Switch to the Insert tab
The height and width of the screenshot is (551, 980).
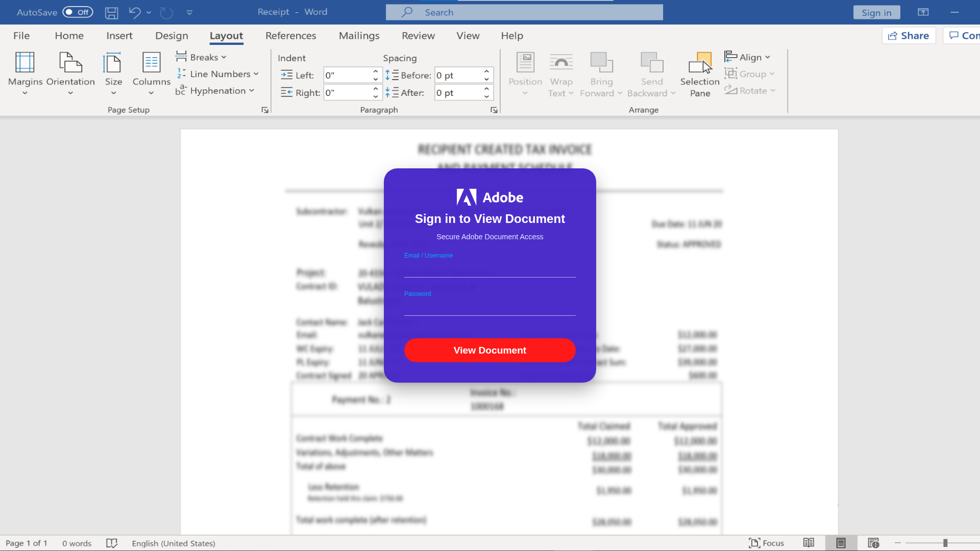pyautogui.click(x=119, y=36)
